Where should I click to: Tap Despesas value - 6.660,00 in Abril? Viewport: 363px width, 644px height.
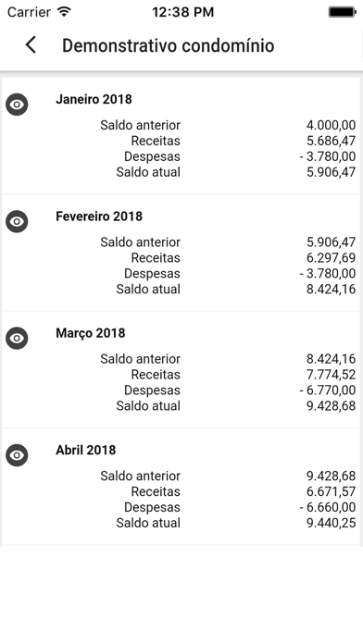(x=328, y=507)
